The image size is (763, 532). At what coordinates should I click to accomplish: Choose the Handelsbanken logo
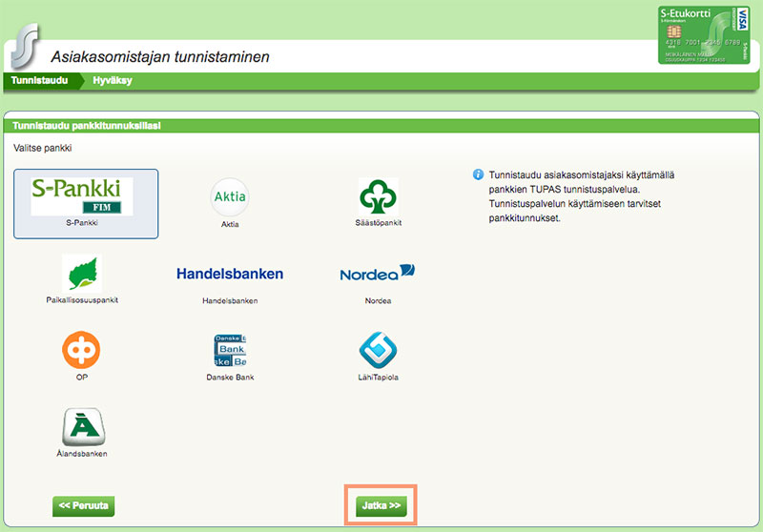tap(230, 274)
